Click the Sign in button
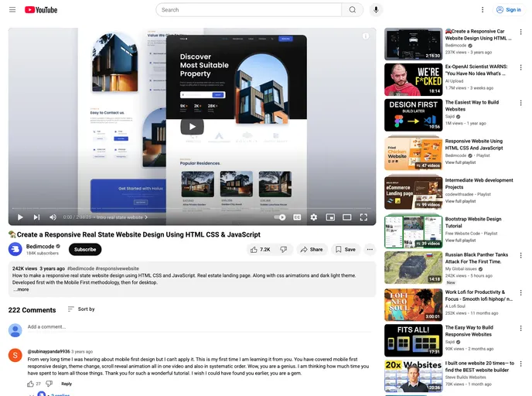The image size is (532, 396). pyautogui.click(x=509, y=10)
